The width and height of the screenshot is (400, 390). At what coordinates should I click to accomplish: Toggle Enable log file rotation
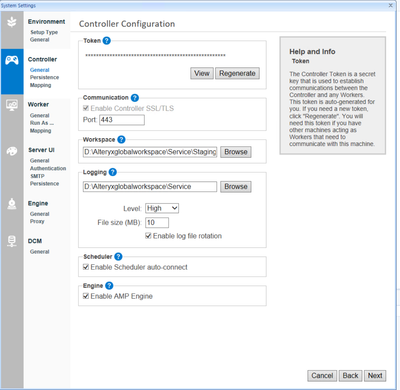coord(148,236)
